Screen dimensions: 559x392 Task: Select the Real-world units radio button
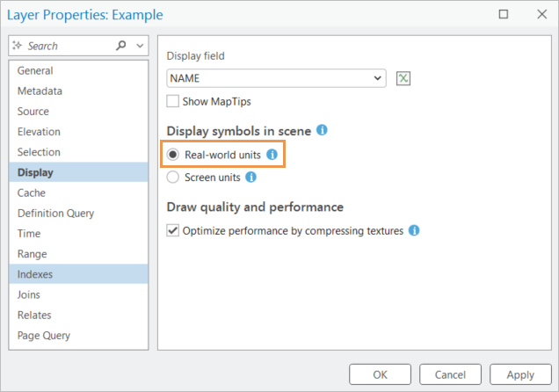coord(173,154)
